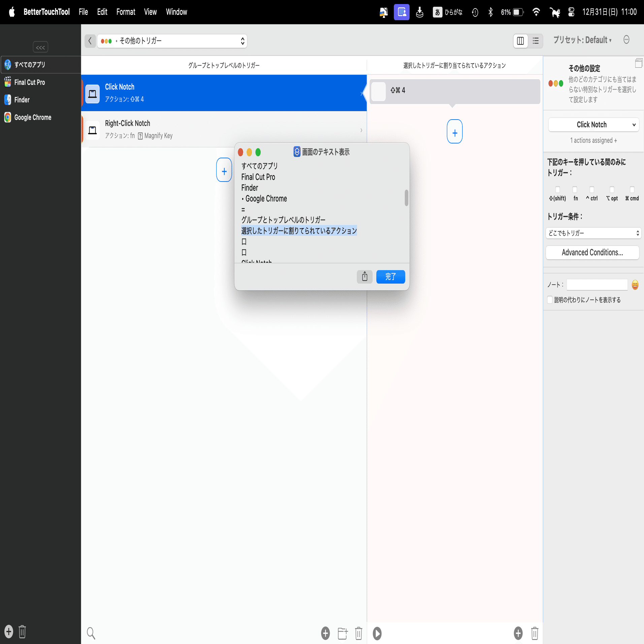644x644 pixels.
Task: Delete selected action with trash icon
Action: 535,633
